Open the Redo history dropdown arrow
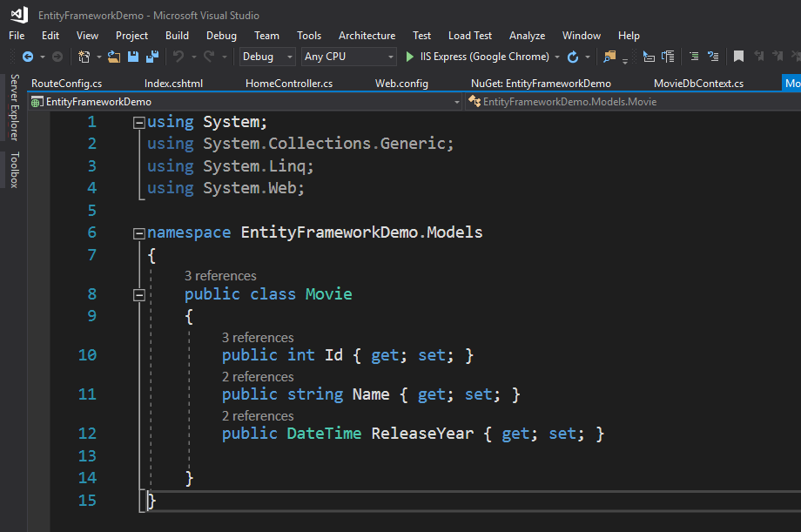 click(225, 57)
